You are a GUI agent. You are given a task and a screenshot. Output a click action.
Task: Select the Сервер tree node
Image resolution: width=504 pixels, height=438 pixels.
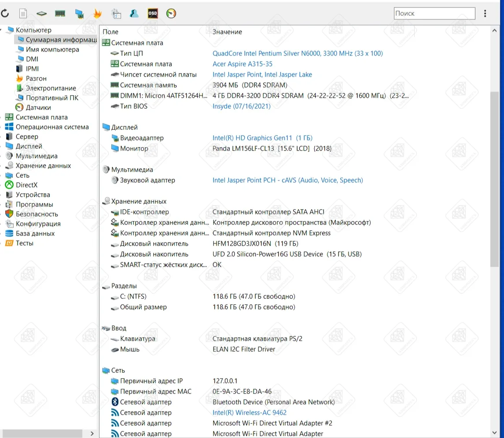(x=27, y=136)
